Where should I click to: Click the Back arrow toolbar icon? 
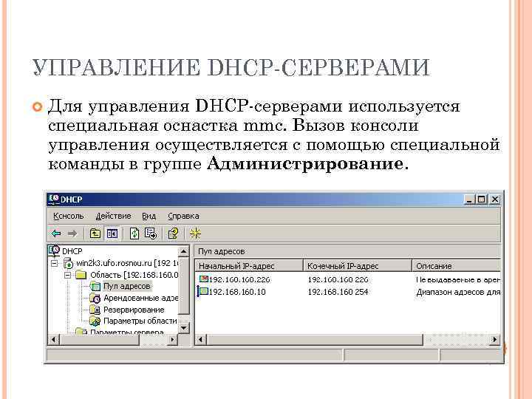point(56,233)
